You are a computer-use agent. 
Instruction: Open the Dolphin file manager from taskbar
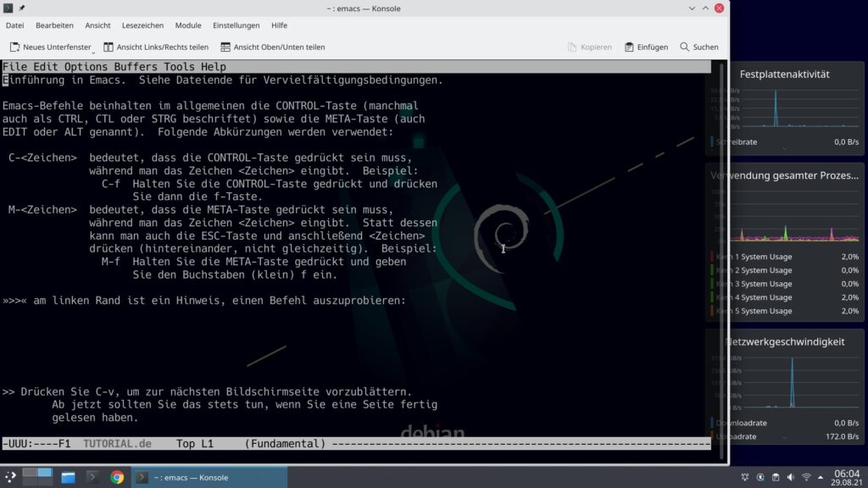68,477
